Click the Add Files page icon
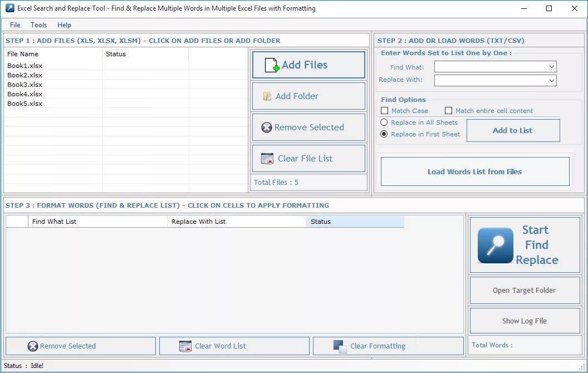The image size is (588, 373). 272,65
